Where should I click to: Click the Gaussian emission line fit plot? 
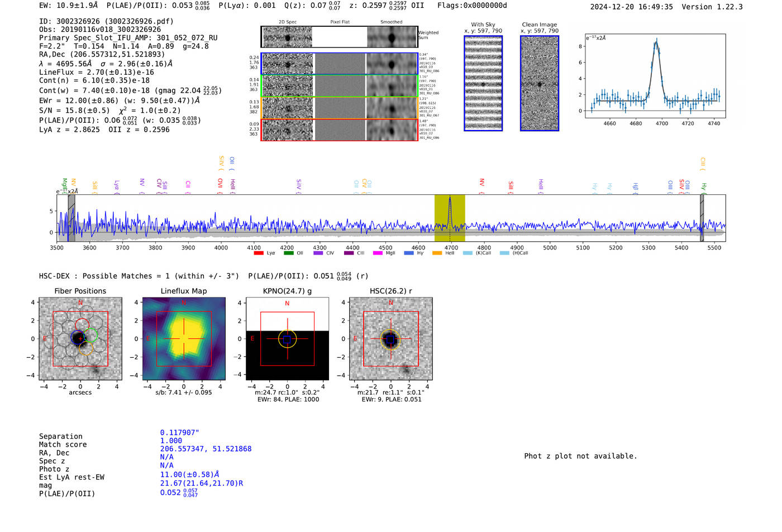(655, 76)
